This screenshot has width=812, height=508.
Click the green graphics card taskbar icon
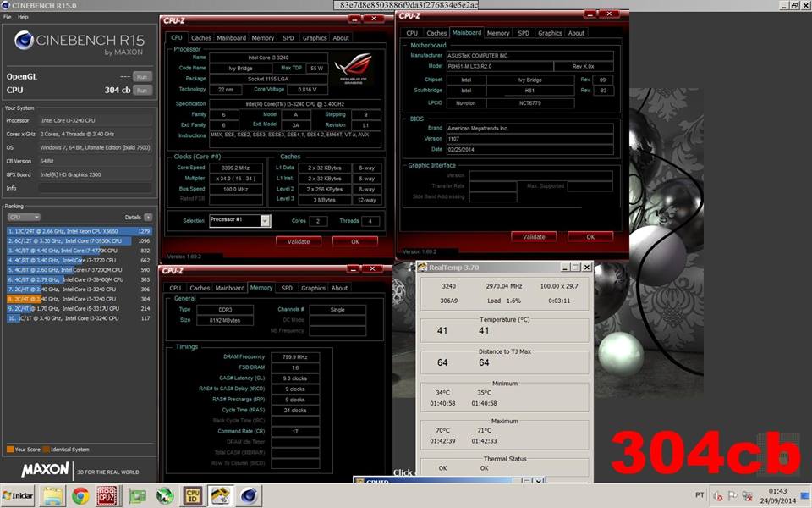[137, 497]
